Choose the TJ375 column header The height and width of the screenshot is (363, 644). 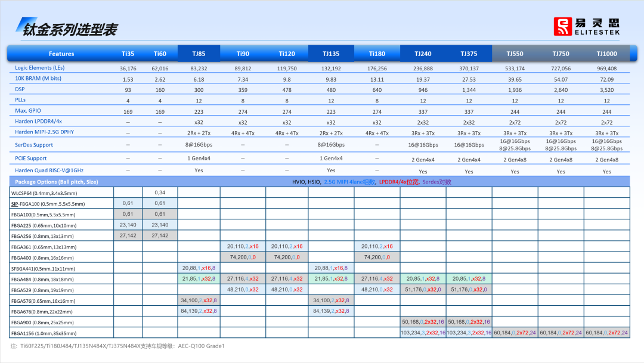[x=469, y=54]
